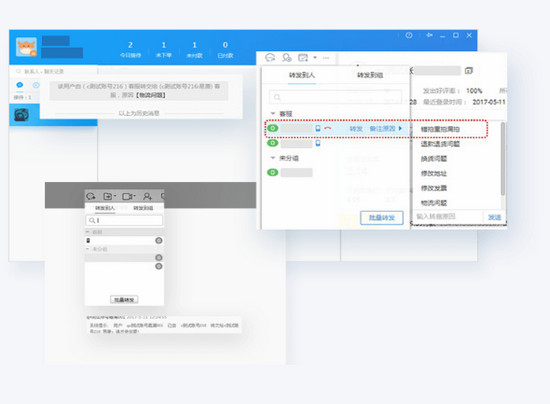Click the video camera icon in gray toolbar

coord(128,196)
